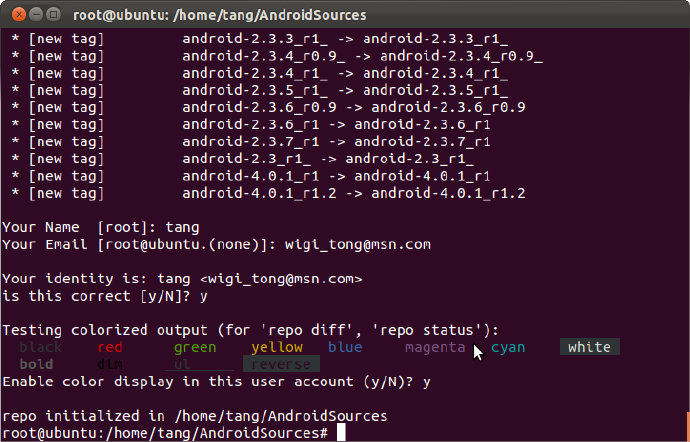The height and width of the screenshot is (442, 690).
Task: Click the 'bold' sample text
Action: [x=37, y=364]
